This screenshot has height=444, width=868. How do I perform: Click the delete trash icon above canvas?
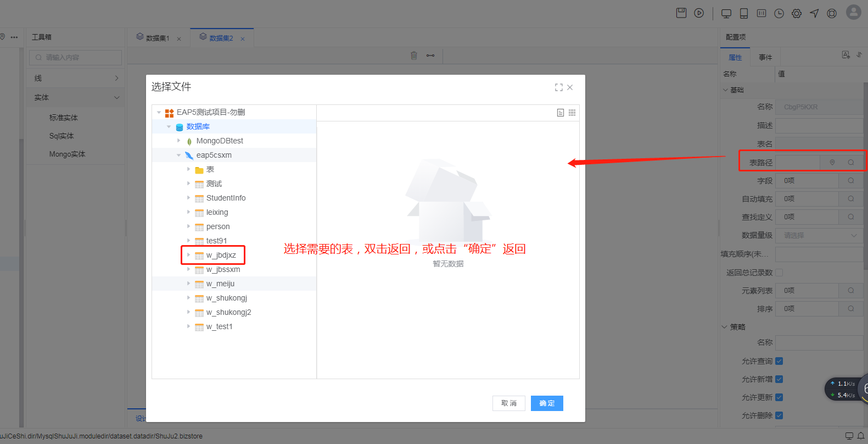(x=414, y=56)
